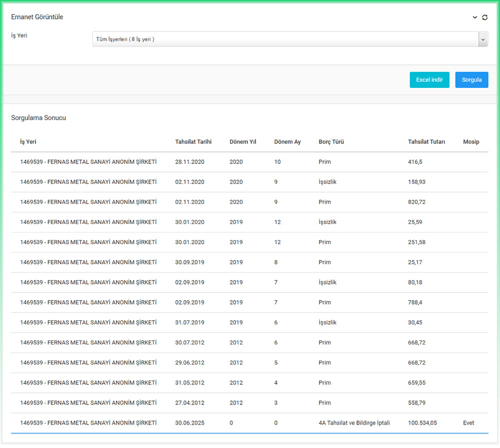This screenshot has height=448, width=500.
Task: Click the Evet value in Mosip column
Action: pyautogui.click(x=469, y=423)
